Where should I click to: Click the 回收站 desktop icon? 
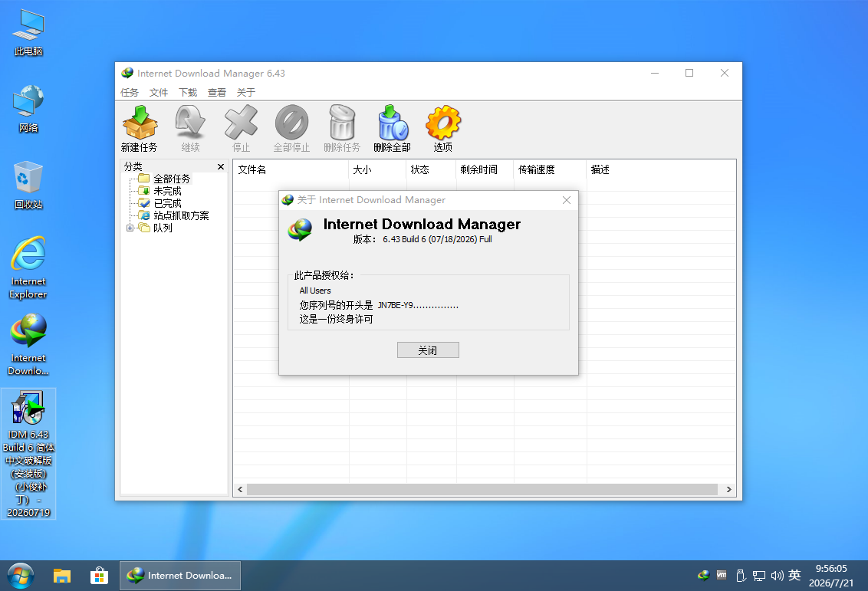point(28,186)
